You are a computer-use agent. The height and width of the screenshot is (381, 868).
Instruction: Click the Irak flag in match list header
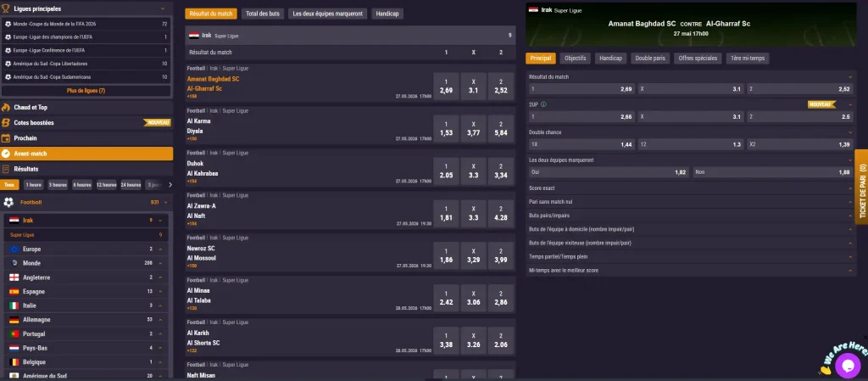click(194, 36)
